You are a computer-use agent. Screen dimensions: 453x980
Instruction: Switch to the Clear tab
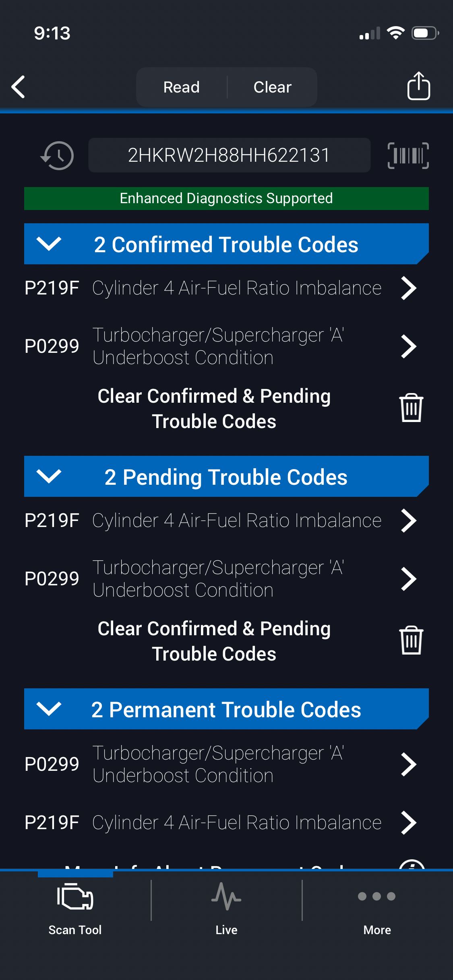[x=273, y=87]
